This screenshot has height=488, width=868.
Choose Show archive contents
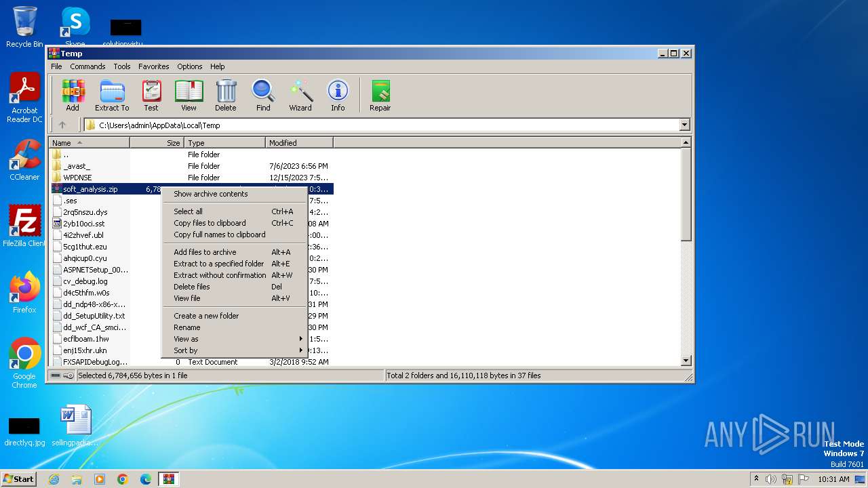[235, 194]
